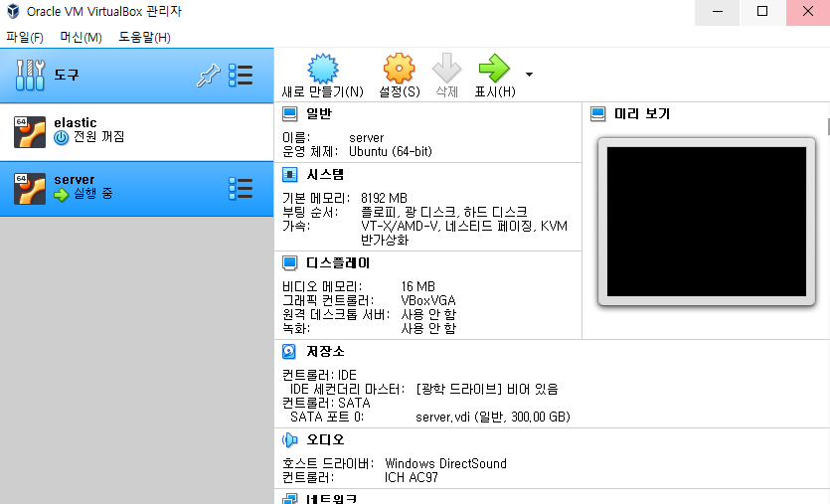The height and width of the screenshot is (504, 830).
Task: Click the 표시(H) green arrow icon
Action: coord(494,69)
